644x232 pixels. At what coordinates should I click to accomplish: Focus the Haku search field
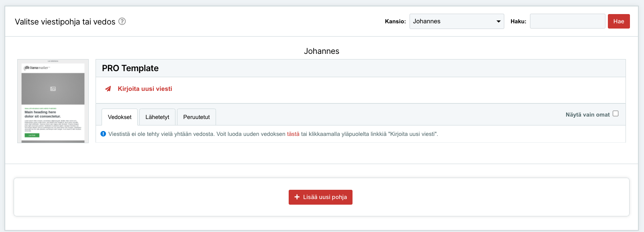(567, 21)
